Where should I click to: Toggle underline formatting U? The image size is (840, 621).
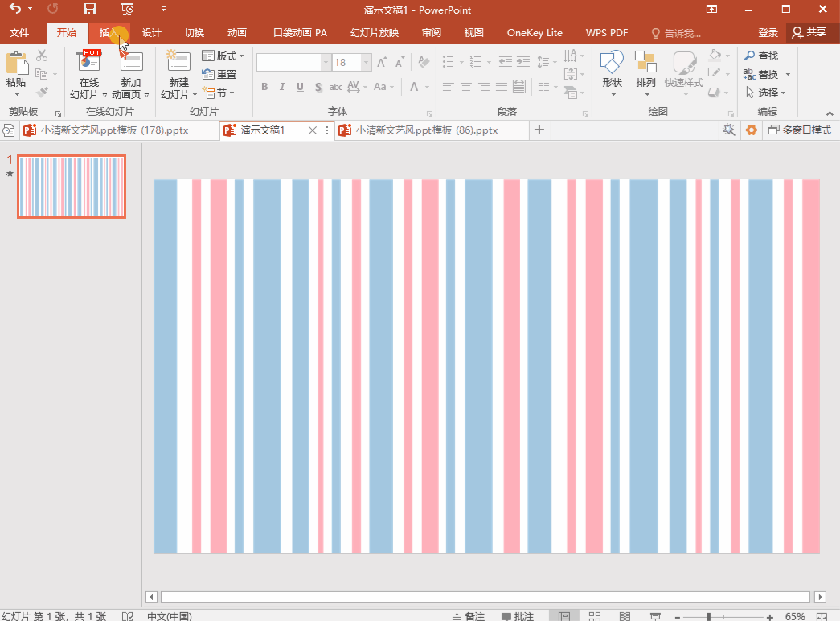click(x=300, y=86)
